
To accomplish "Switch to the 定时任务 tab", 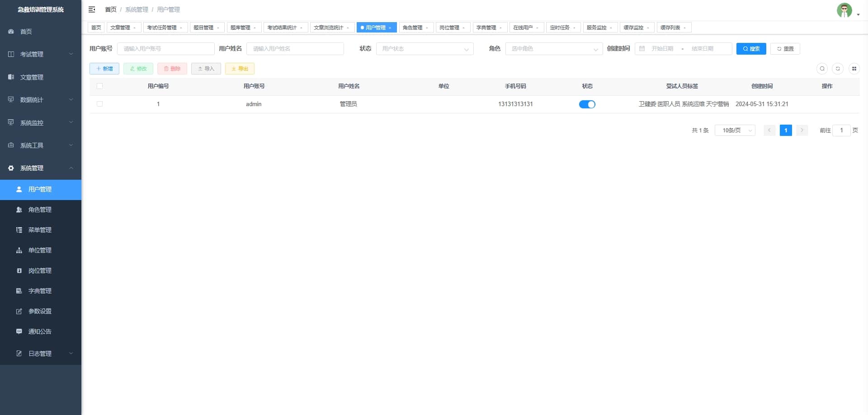I will point(563,28).
